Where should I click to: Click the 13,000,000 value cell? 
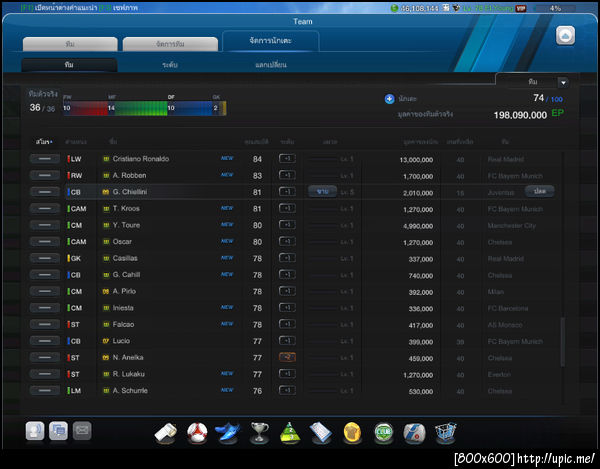416,160
